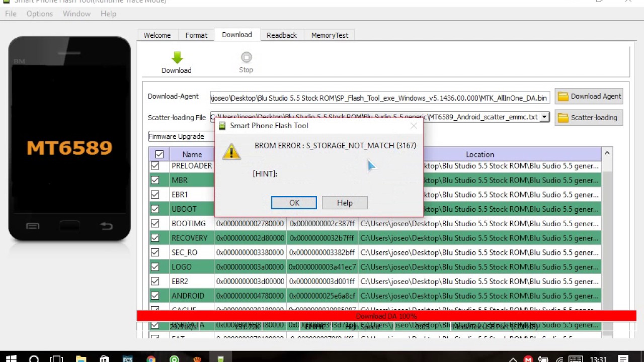The image size is (644, 362).
Task: Uncheck the RECOVERY partition checkbox
Action: click(155, 238)
